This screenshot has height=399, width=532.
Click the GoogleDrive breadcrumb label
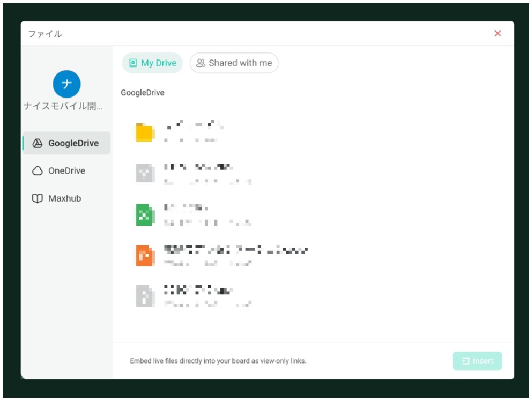click(143, 93)
